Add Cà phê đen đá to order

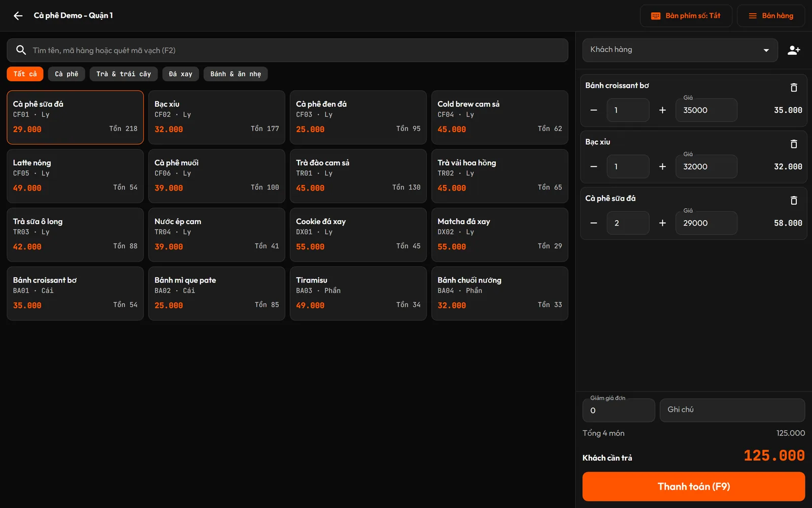pyautogui.click(x=358, y=117)
